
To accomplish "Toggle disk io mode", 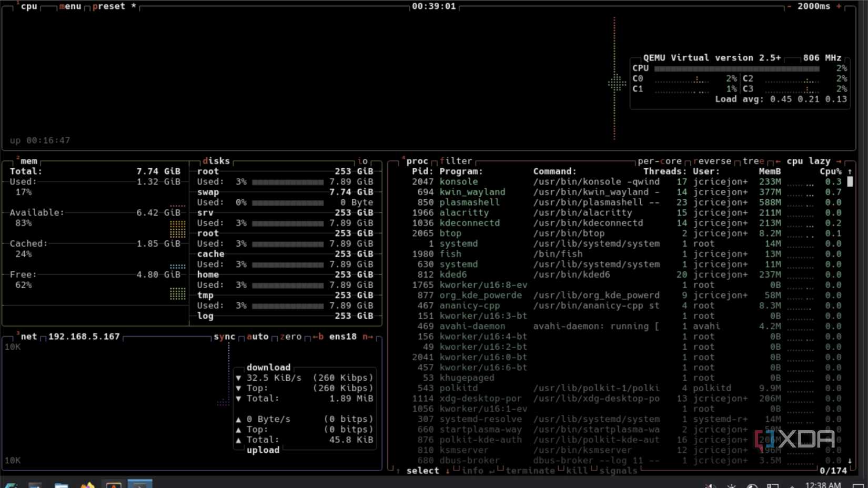I will pos(362,161).
